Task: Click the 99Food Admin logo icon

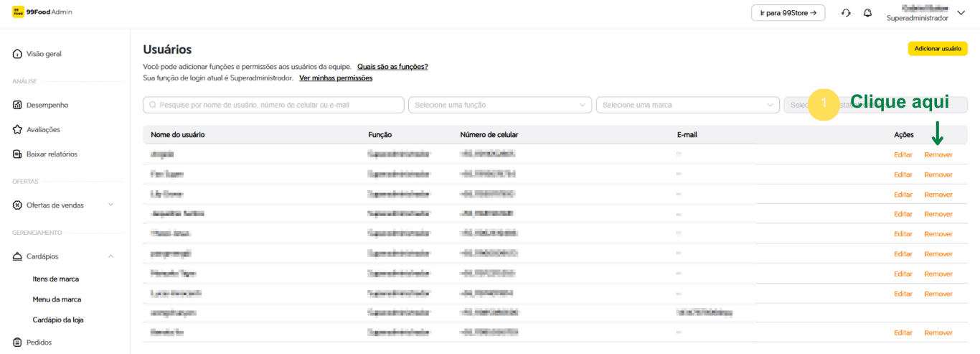Action: click(17, 12)
